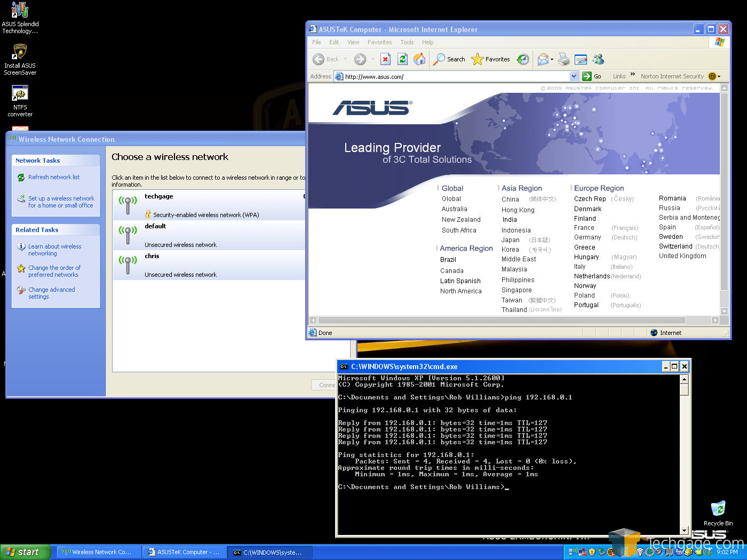This screenshot has width=747, height=560.
Task: Open the Hong Kong link on ASUS page
Action: click(x=518, y=210)
